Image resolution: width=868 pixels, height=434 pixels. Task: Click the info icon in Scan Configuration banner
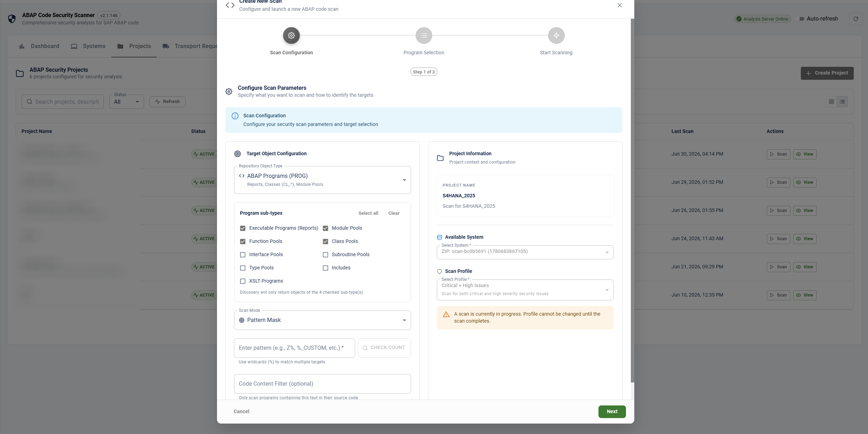[x=235, y=116]
